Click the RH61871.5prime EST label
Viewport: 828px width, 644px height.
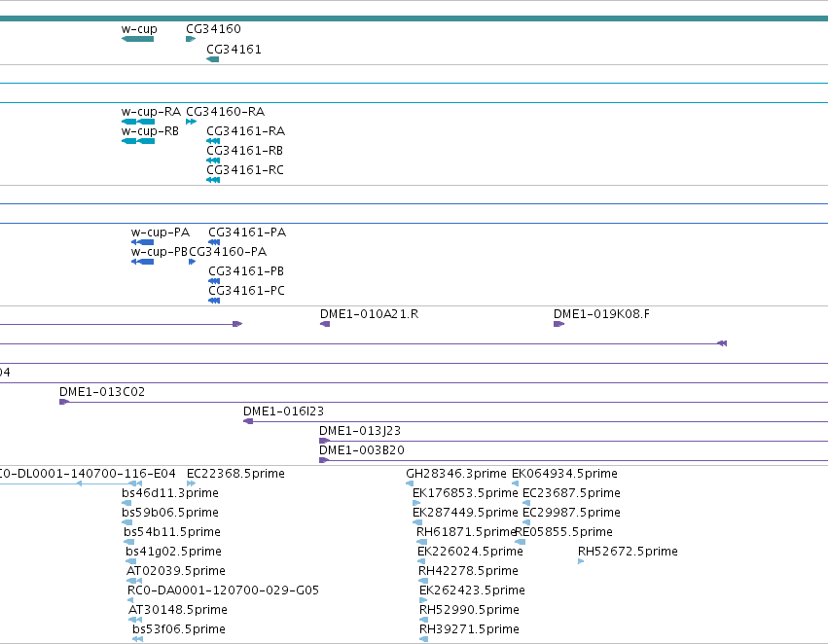[466, 532]
